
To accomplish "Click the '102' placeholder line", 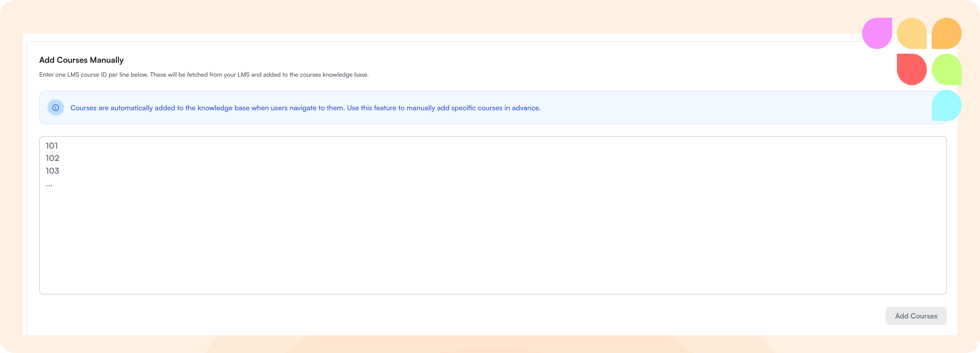I will pyautogui.click(x=53, y=158).
